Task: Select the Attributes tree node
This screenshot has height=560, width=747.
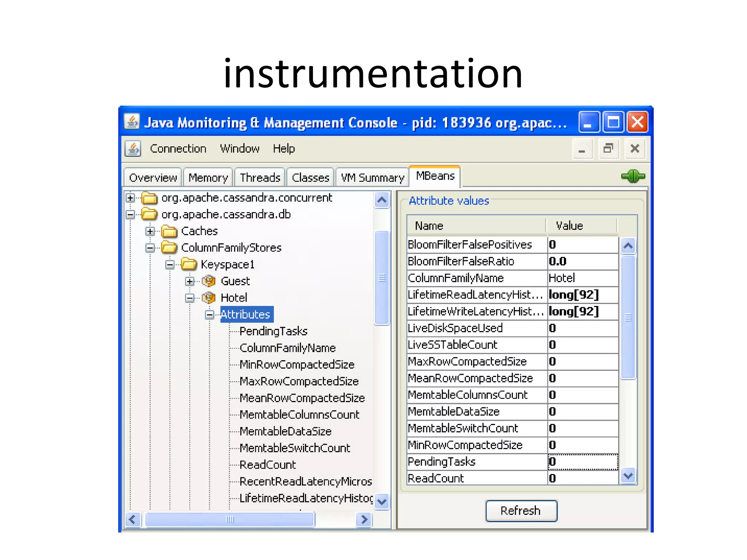Action: point(247,315)
